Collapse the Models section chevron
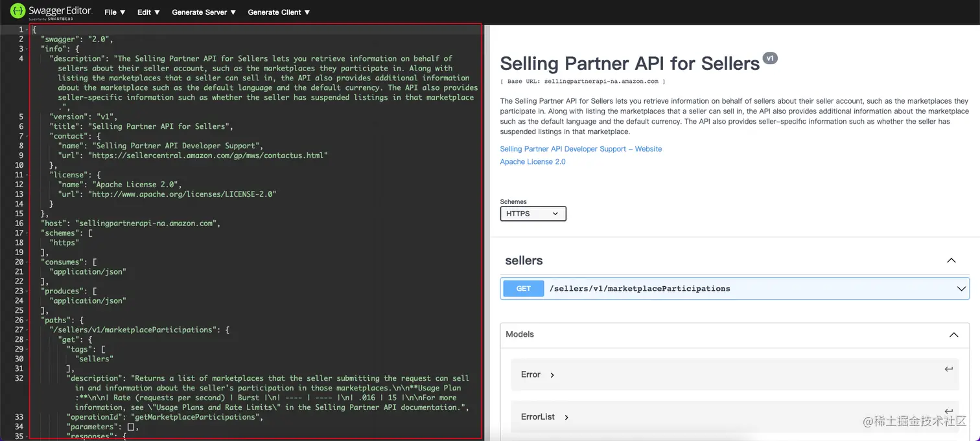The image size is (980, 441). pyautogui.click(x=953, y=335)
